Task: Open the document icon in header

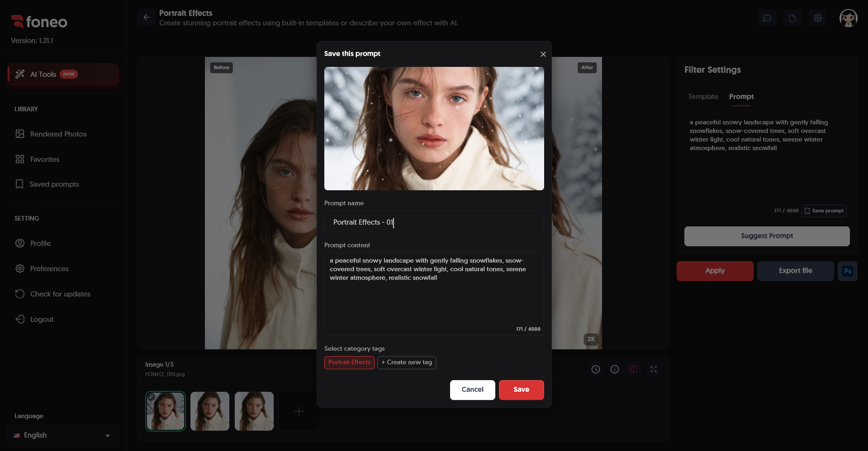Action: (792, 18)
